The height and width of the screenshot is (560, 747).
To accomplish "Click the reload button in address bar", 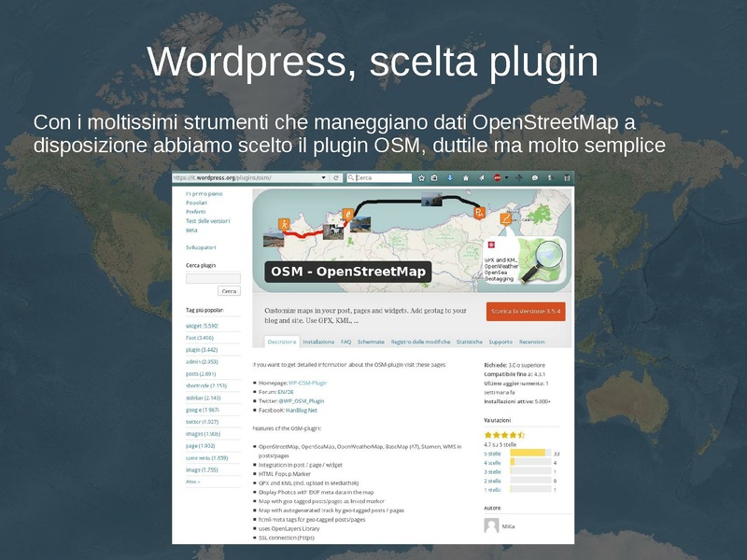I will 336,177.
